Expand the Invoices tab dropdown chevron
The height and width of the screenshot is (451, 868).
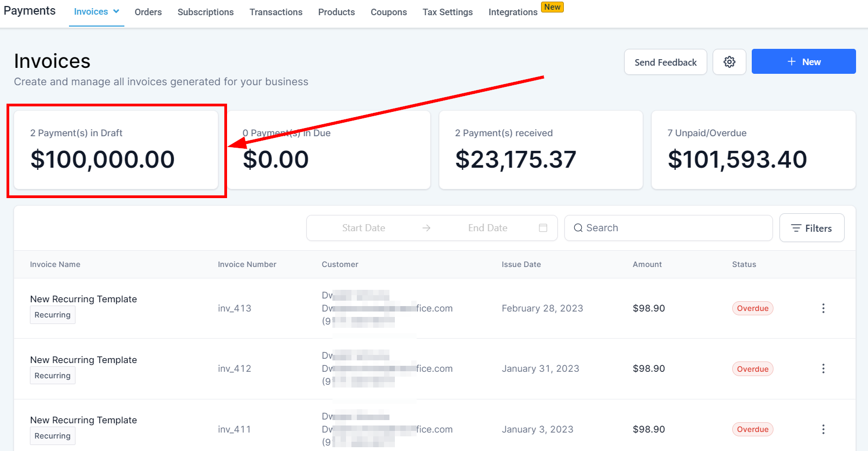coord(116,11)
